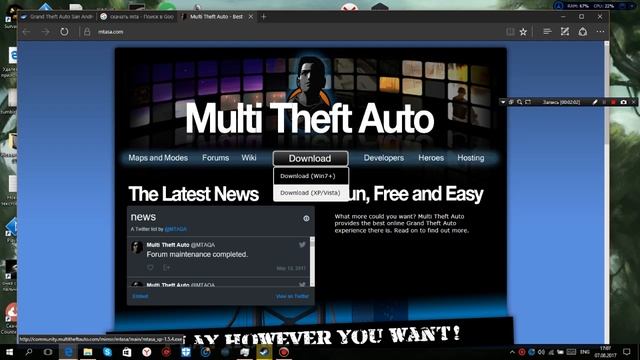Open Edge settings and more menu
The width and height of the screenshot is (640, 360).
click(600, 32)
